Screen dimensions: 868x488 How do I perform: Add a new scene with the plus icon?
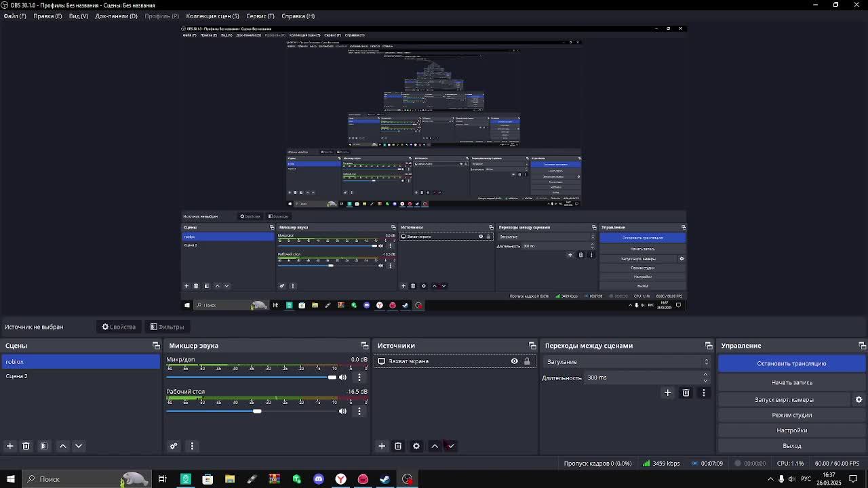tap(9, 446)
